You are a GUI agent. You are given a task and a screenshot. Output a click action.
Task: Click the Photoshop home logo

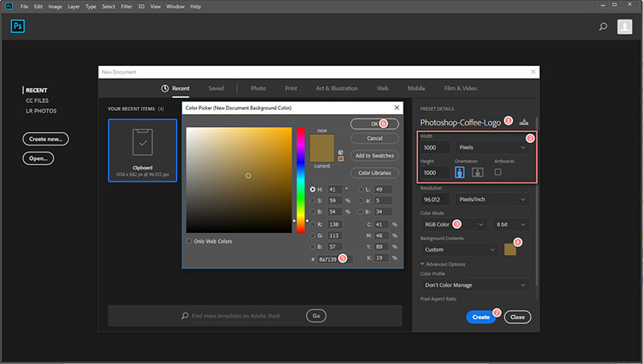coord(18,27)
